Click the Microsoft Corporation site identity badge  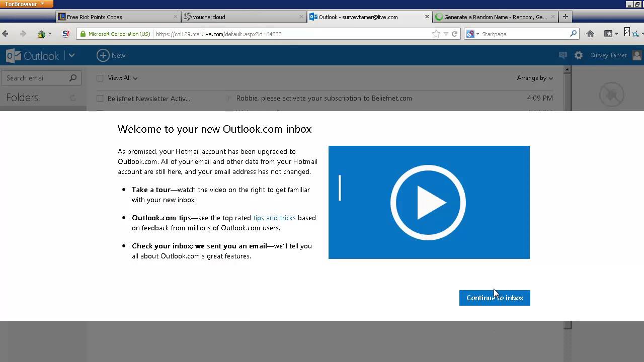point(115,34)
